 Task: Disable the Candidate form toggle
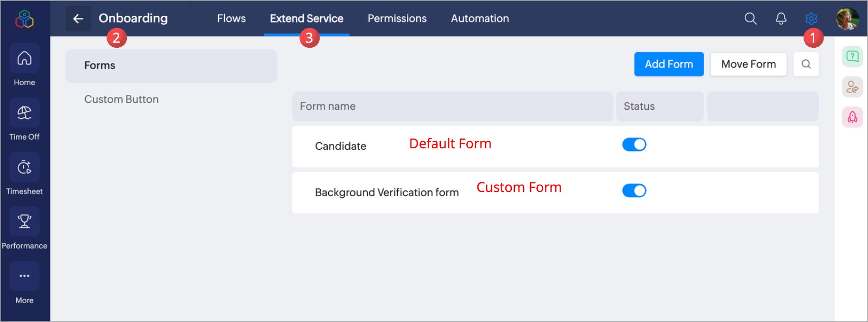pos(634,145)
